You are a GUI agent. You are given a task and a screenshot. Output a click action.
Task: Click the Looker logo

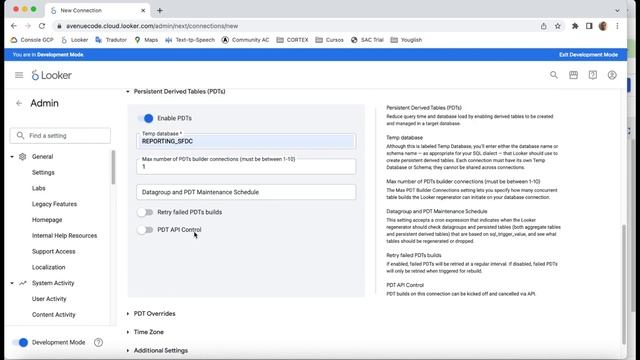click(52, 75)
